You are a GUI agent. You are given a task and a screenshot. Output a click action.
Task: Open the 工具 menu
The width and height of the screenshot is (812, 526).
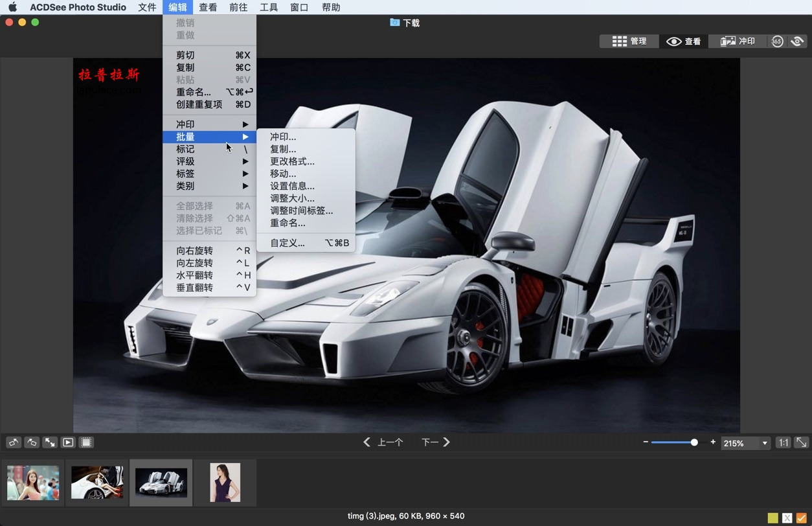pos(269,7)
